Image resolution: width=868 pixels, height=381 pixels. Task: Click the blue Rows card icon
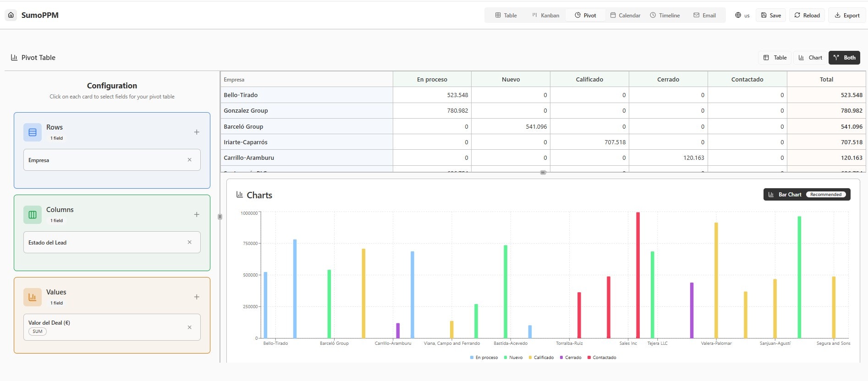(33, 132)
